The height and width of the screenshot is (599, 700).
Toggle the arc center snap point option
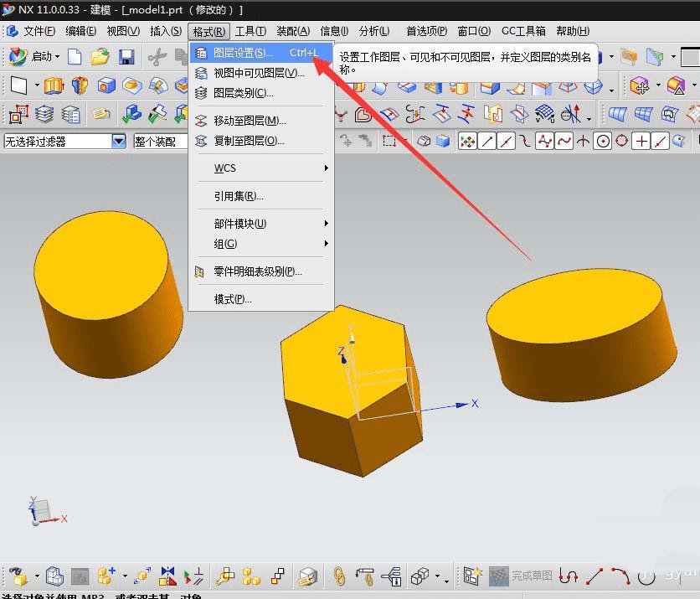click(602, 142)
